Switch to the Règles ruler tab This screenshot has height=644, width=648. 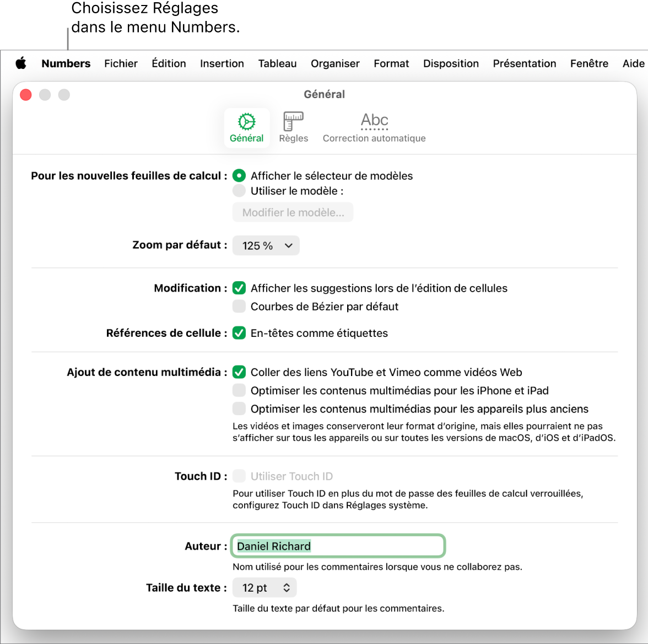293,128
